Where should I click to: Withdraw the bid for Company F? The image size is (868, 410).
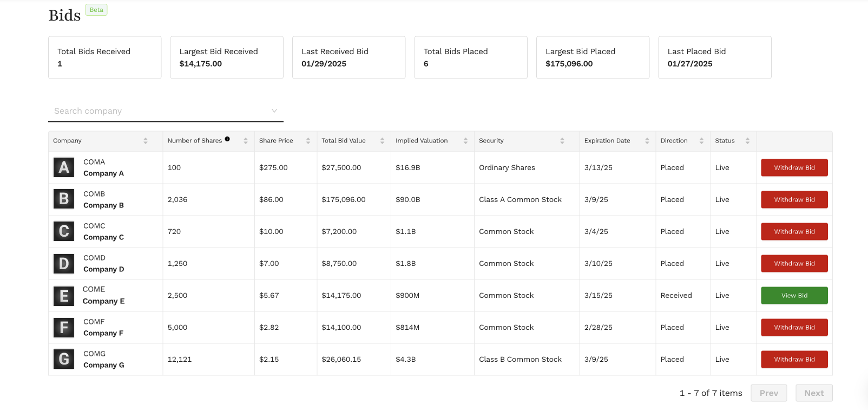point(794,327)
